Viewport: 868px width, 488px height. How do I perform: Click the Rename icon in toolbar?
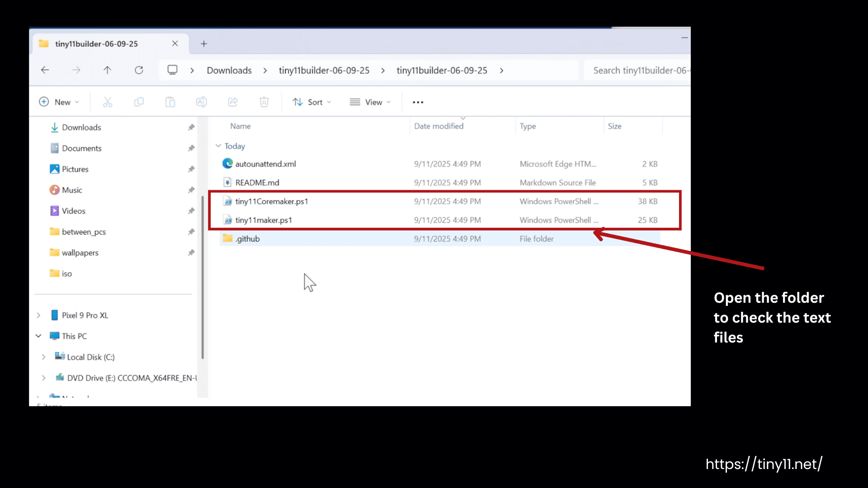[202, 102]
